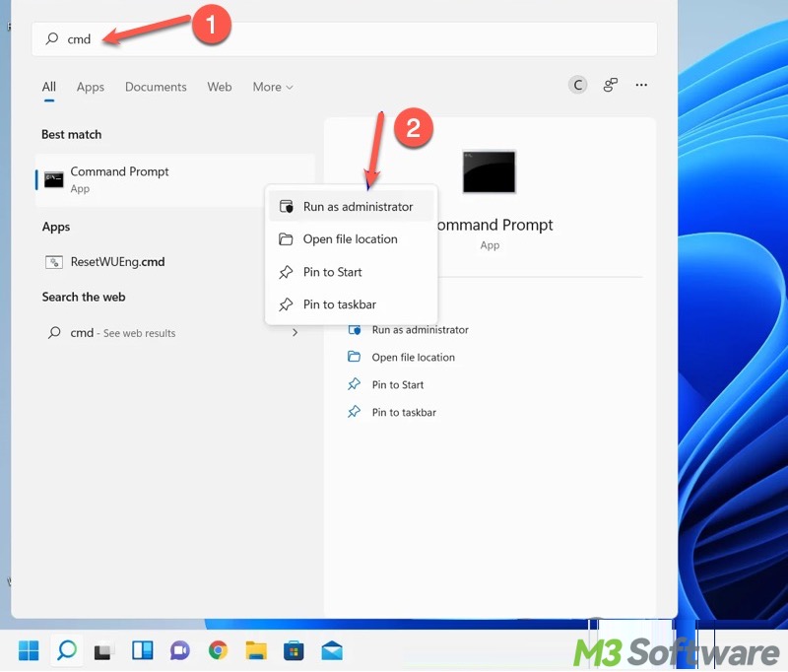
Task: Switch to the All tab
Action: pos(48,87)
